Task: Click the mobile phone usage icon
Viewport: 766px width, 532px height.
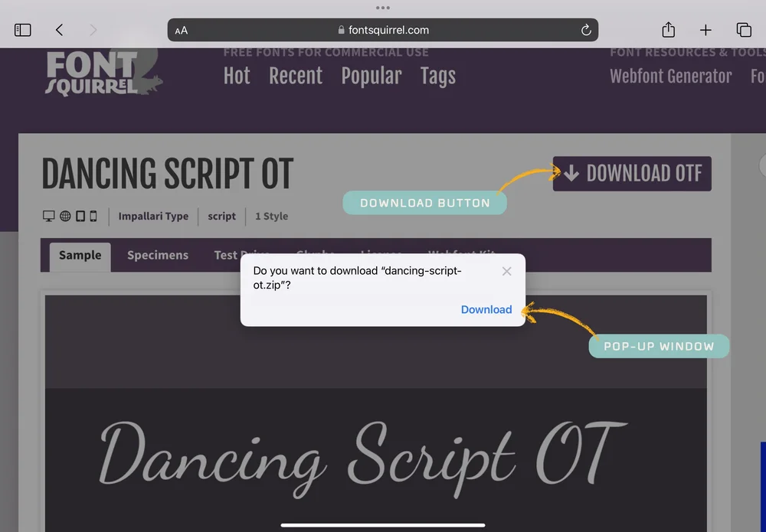Action: 93,216
